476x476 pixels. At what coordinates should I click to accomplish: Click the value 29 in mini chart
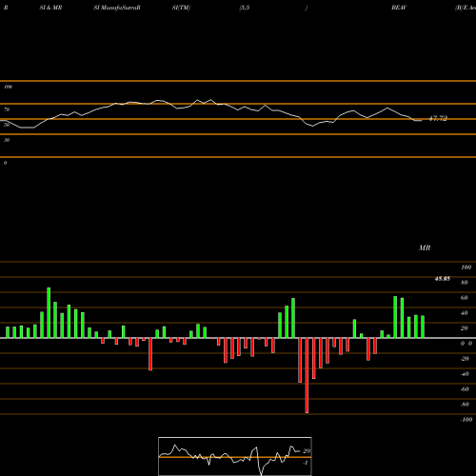[x=307, y=451]
